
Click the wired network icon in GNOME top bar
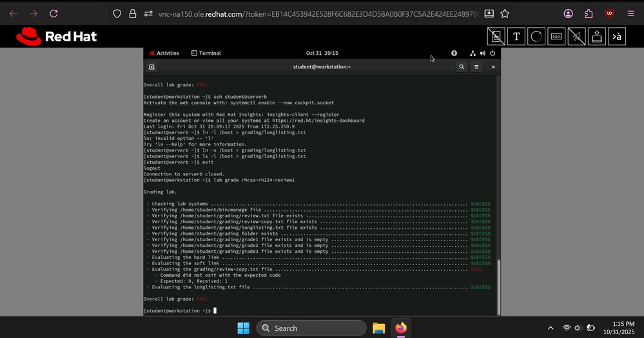pos(473,53)
